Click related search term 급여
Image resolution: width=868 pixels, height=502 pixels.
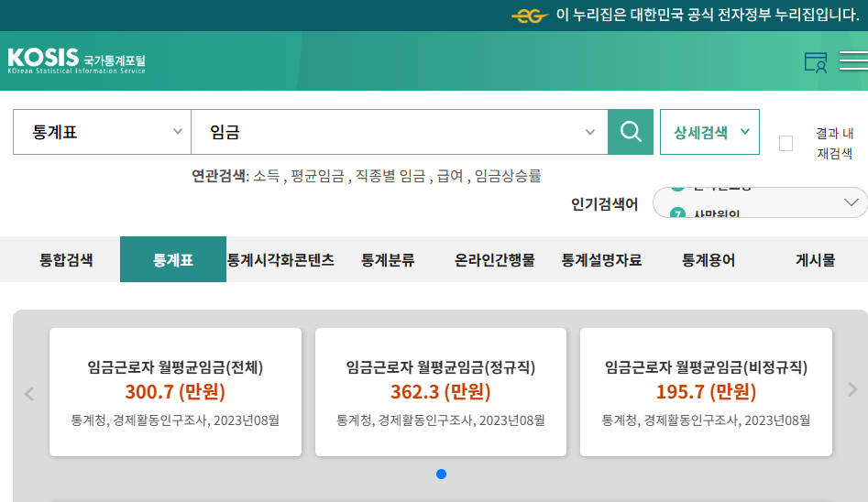tap(449, 176)
